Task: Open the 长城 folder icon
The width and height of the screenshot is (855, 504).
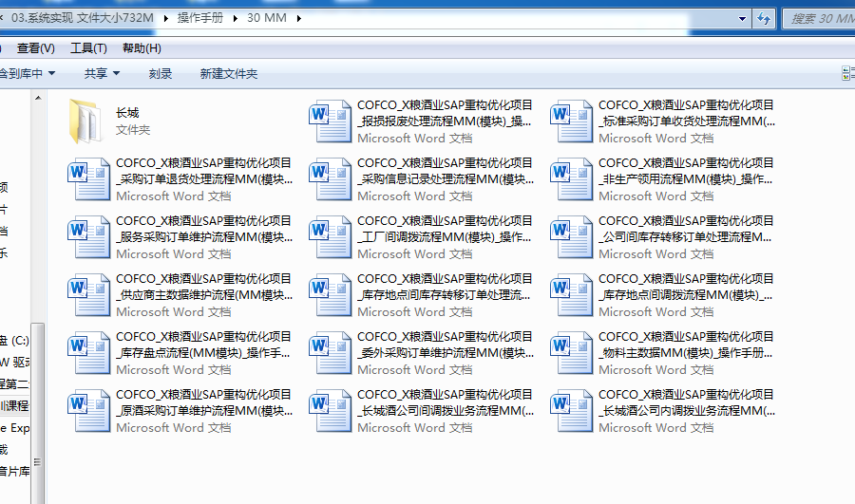Action: pyautogui.click(x=86, y=121)
